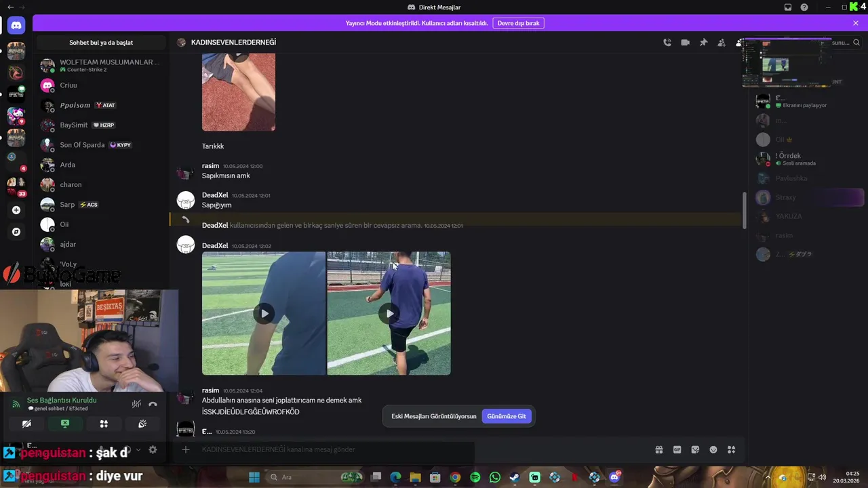Open the GIF picker
This screenshot has height=488, width=868.
point(677,449)
